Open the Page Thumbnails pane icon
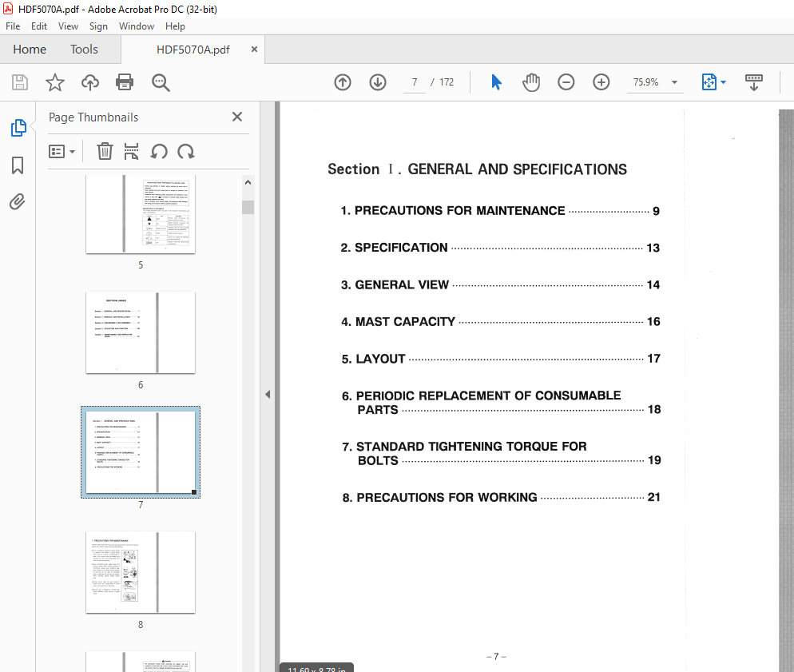 click(18, 128)
